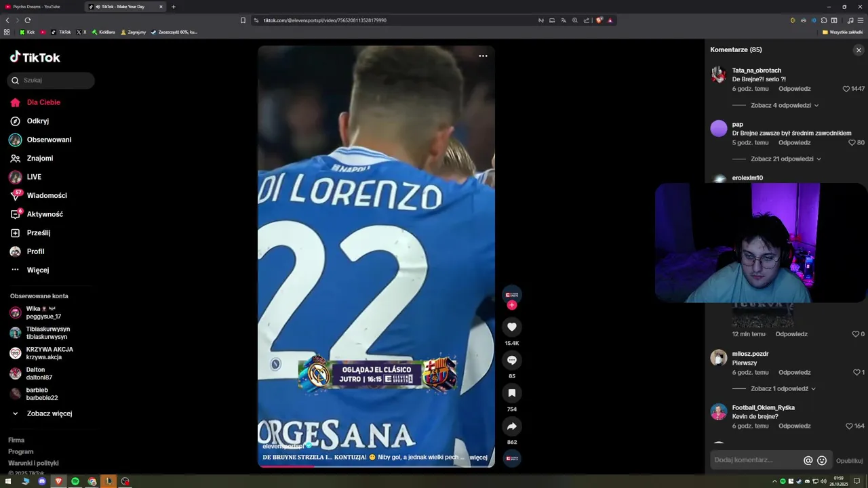Save video with bookmark icon
868x488 pixels.
pos(512,393)
